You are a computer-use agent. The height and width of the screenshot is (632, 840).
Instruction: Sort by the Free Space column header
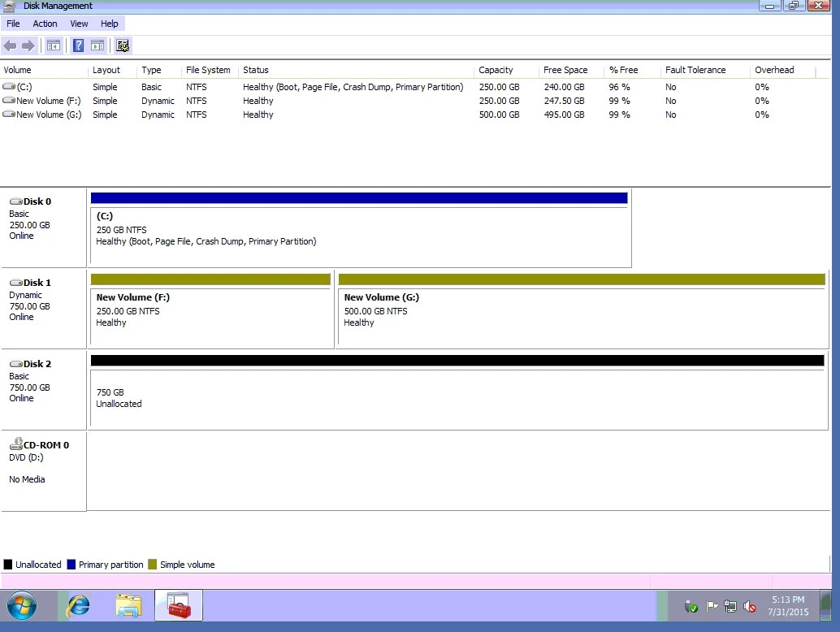[565, 70]
